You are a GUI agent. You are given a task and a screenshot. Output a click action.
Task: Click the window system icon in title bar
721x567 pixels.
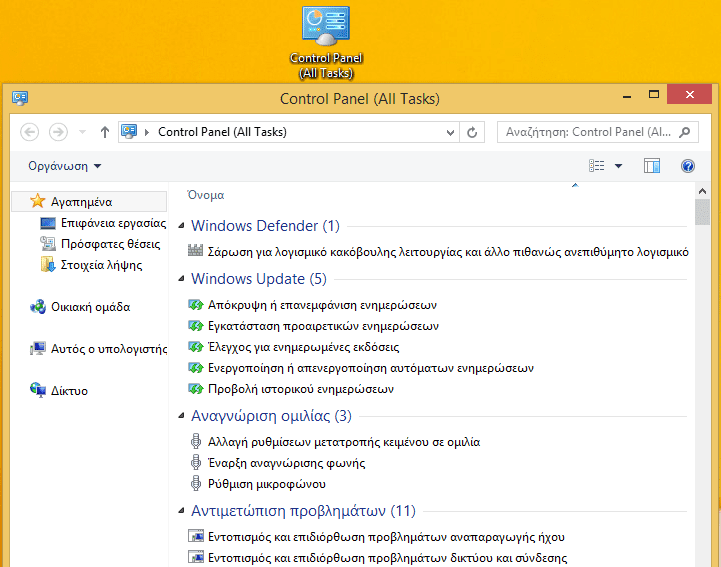(20, 98)
